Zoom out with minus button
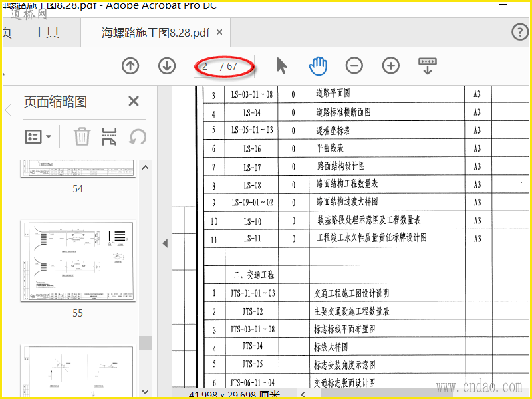Screen dimensions: 532x399 tap(354, 66)
